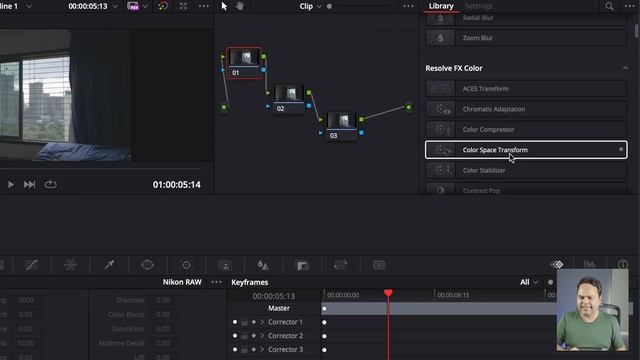The width and height of the screenshot is (640, 360).
Task: Select node 02 thumbnail
Action: click(289, 93)
